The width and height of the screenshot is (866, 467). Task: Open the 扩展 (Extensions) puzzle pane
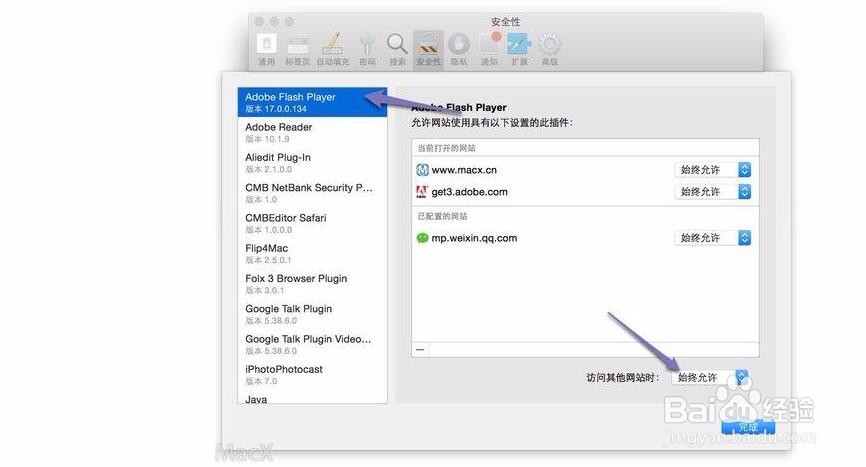click(x=519, y=49)
